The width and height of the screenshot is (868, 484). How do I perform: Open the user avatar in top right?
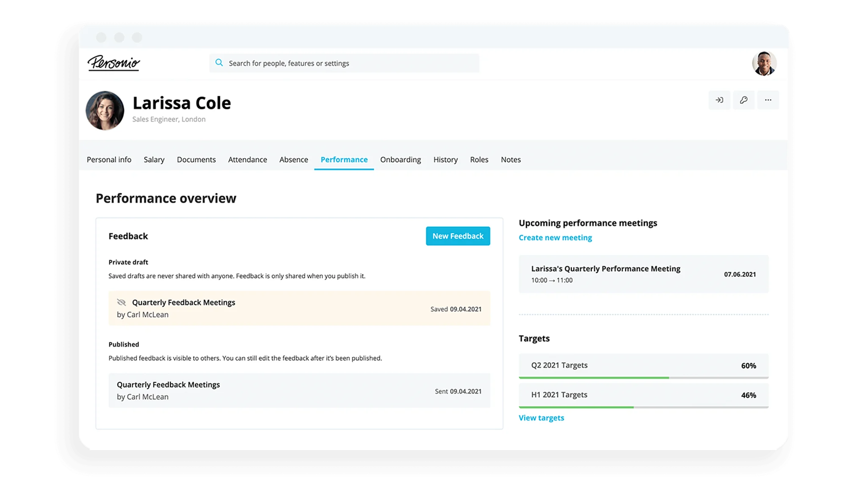pos(764,64)
